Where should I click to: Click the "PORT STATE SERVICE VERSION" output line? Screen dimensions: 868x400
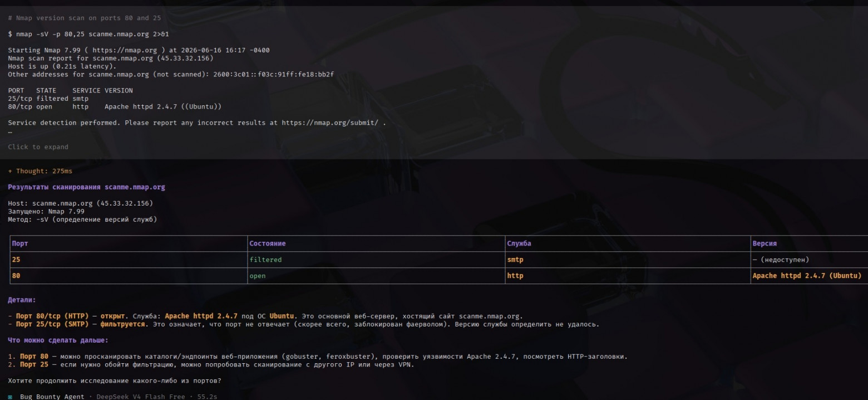[70, 90]
